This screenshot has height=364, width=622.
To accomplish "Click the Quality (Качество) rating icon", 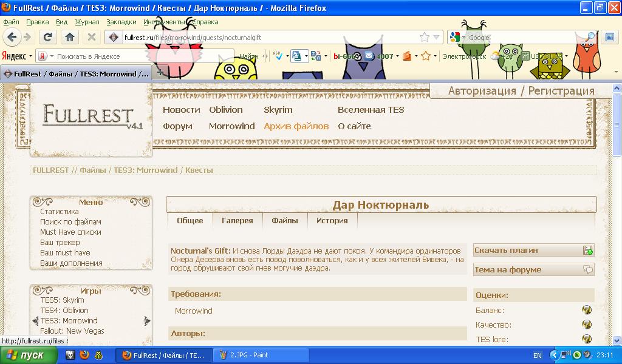I will tap(586, 325).
